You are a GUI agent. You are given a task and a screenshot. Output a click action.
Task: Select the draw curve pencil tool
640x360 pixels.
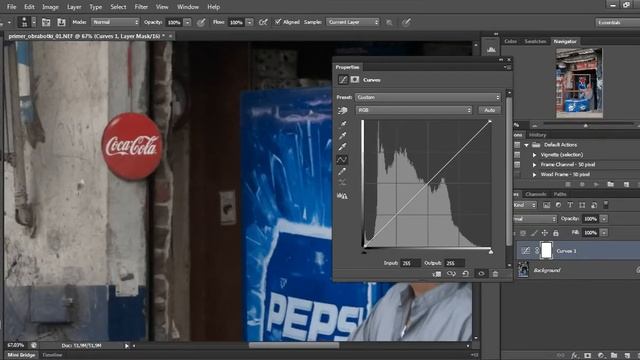[x=342, y=171]
